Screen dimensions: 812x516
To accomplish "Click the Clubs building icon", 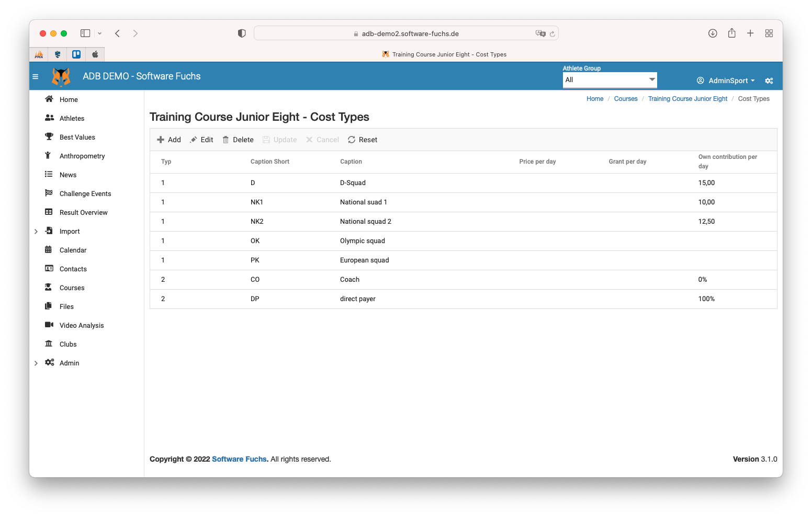I will tap(49, 343).
